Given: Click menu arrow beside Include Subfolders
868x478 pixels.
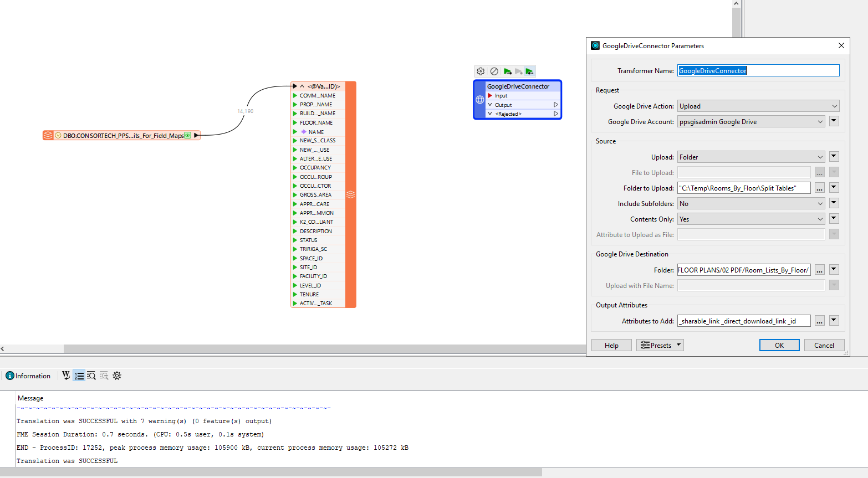Looking at the screenshot, I should (x=834, y=203).
